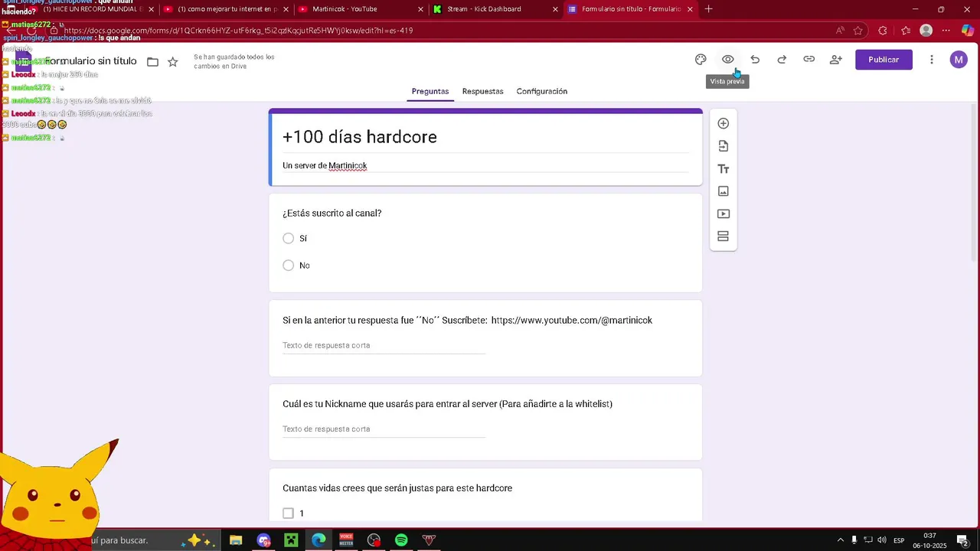Add a question with the plus circle icon
The image size is (980, 551).
tap(724, 123)
